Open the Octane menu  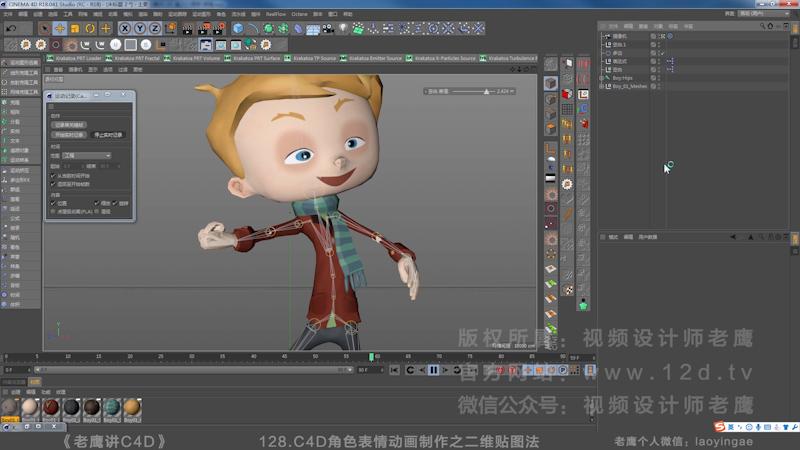299,14
